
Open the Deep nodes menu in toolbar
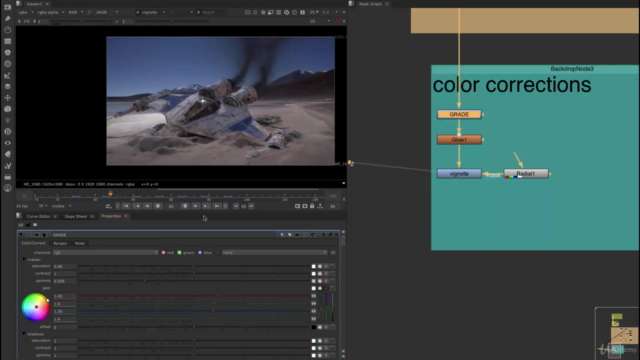point(7,132)
